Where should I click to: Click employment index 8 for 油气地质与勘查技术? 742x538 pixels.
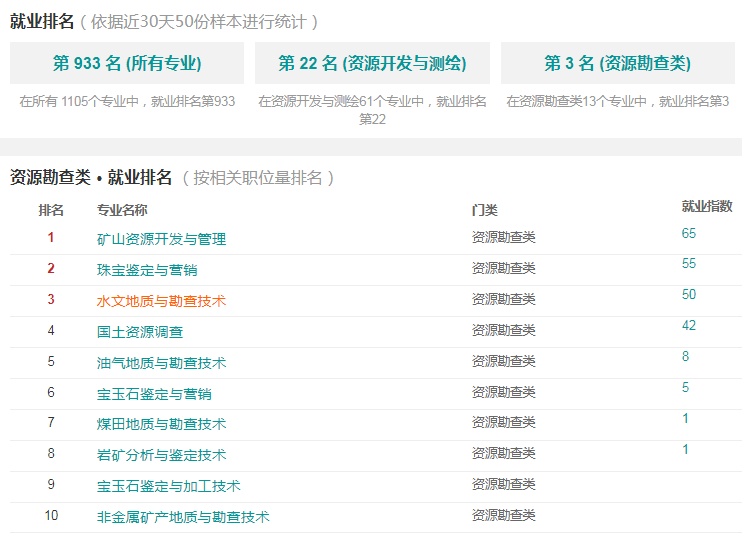(685, 356)
